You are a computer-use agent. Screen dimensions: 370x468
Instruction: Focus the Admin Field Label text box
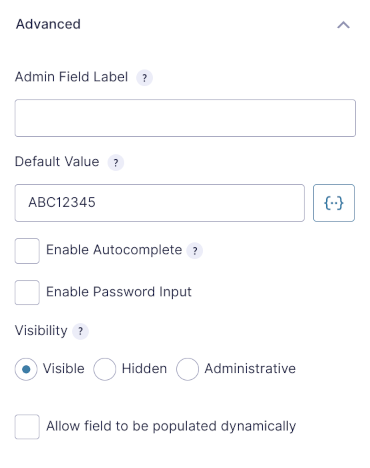click(185, 118)
